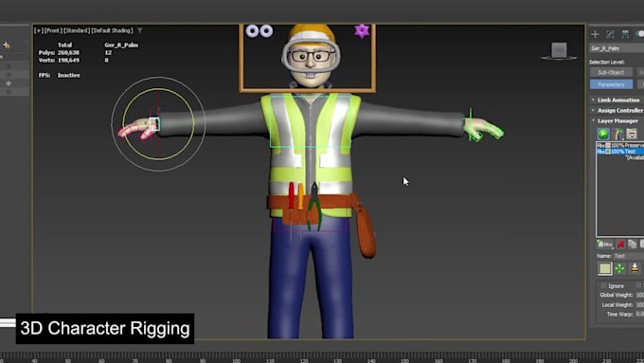Image resolution: width=644 pixels, height=363 pixels.
Task: Open the [Front] viewport label menu
Action: click(x=53, y=30)
